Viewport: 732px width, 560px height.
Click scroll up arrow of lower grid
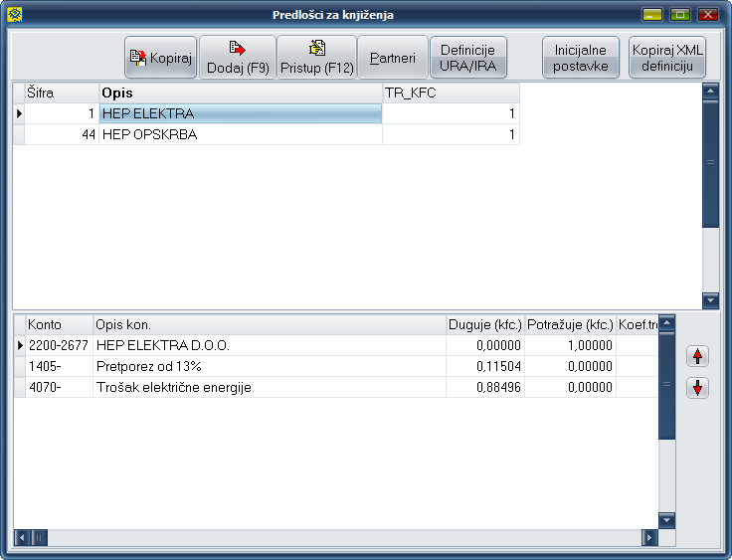click(667, 323)
